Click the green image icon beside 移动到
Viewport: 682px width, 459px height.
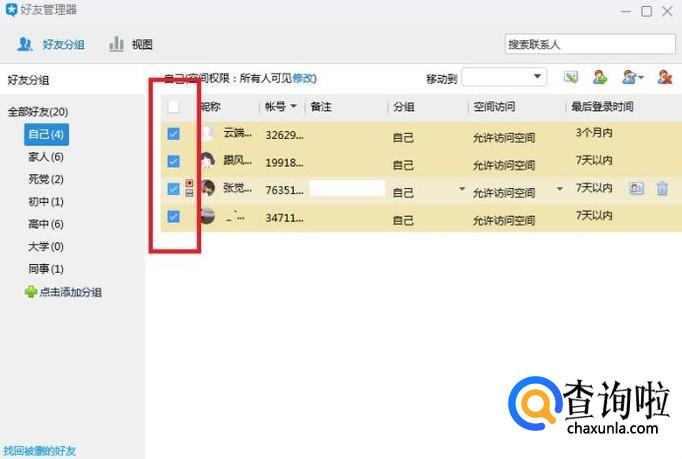pos(571,77)
